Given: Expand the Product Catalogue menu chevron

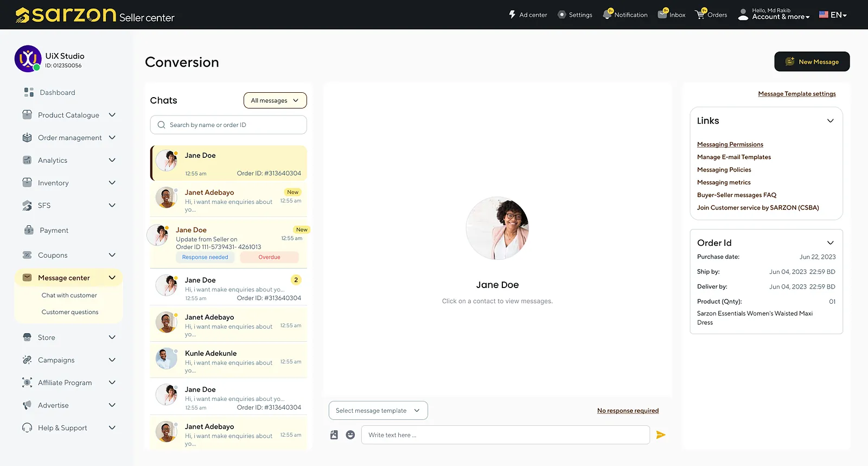Looking at the screenshot, I should (x=112, y=114).
